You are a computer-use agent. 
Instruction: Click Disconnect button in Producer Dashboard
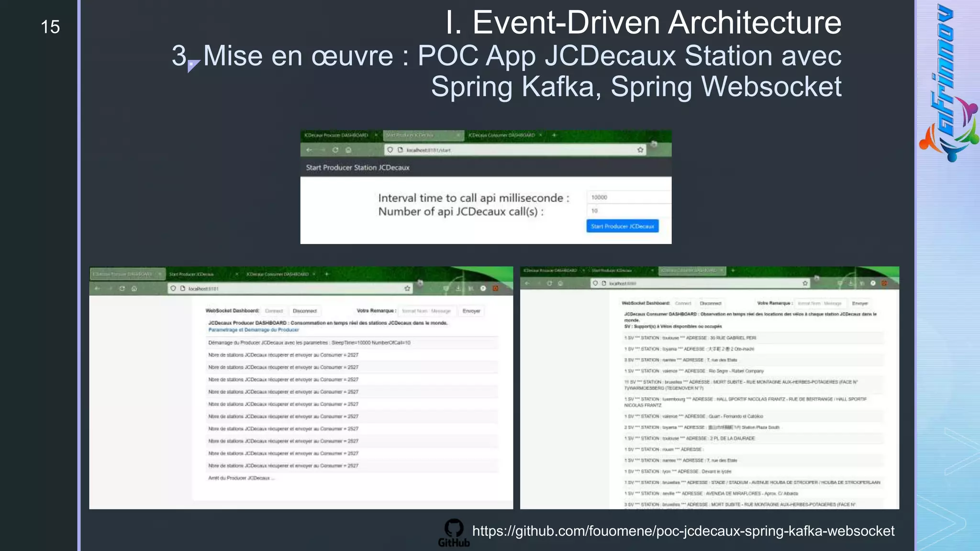tap(305, 311)
